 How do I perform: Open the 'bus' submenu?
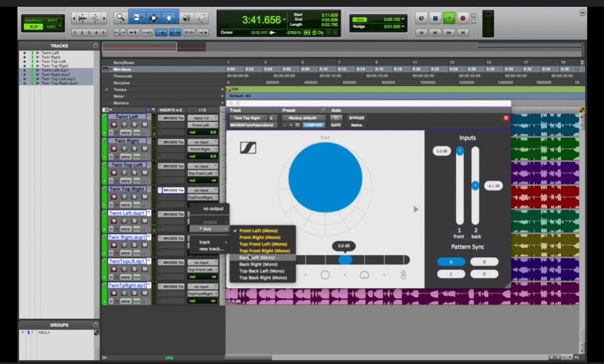pos(210,229)
